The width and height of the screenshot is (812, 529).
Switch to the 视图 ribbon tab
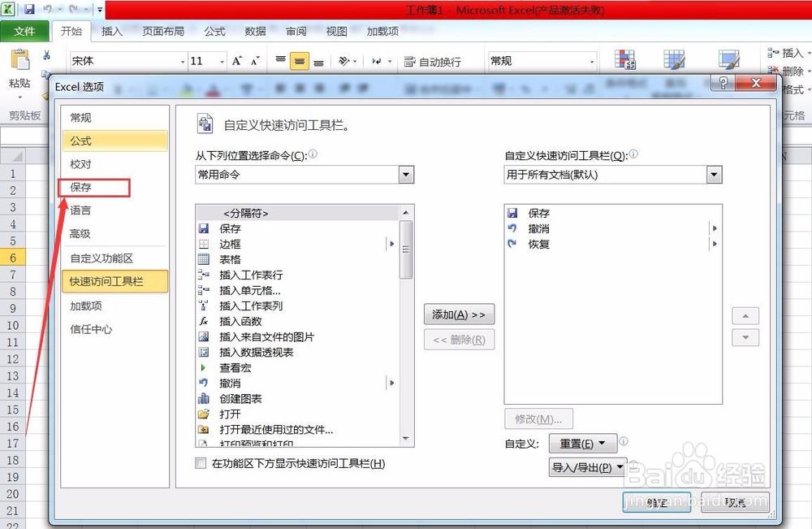[x=337, y=31]
